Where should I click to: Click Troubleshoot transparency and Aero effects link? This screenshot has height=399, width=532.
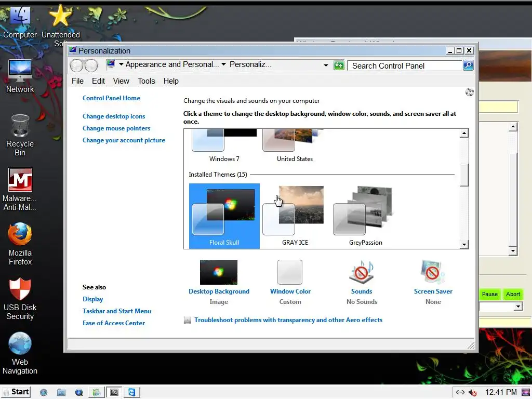pyautogui.click(x=288, y=320)
